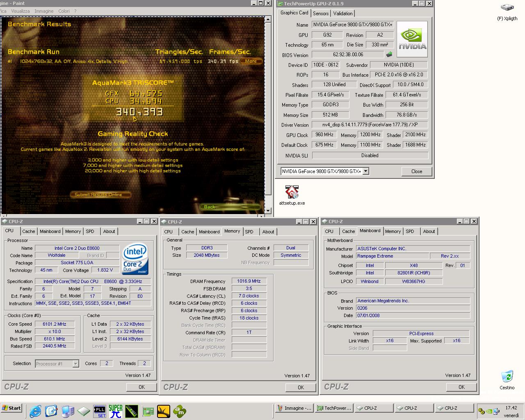The height and width of the screenshot is (420, 525).
Task: Click OK in the CPU-Z Memory window
Action: pyautogui.click(x=301, y=387)
